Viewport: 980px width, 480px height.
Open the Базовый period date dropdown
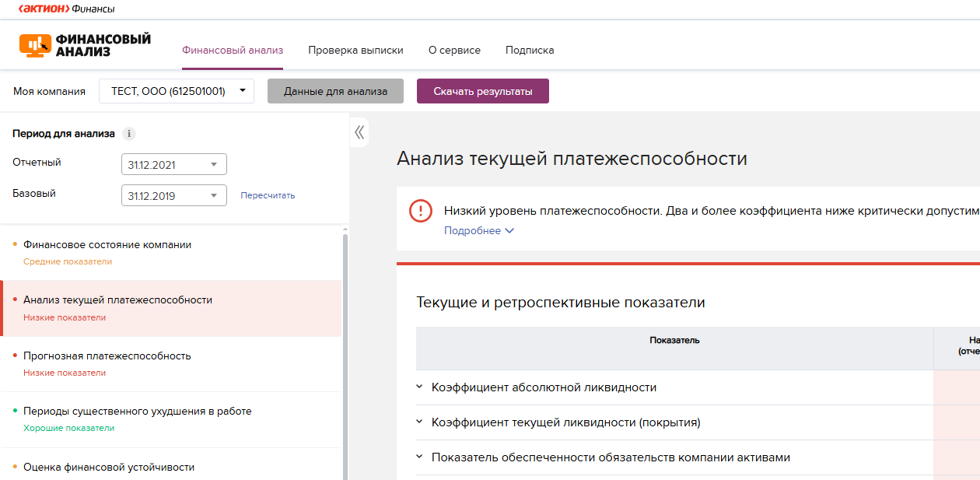coord(174,196)
